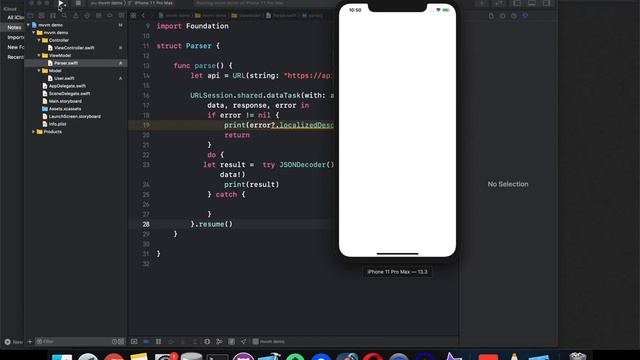
Task: Open the Report navigator tab
Action: point(121,16)
